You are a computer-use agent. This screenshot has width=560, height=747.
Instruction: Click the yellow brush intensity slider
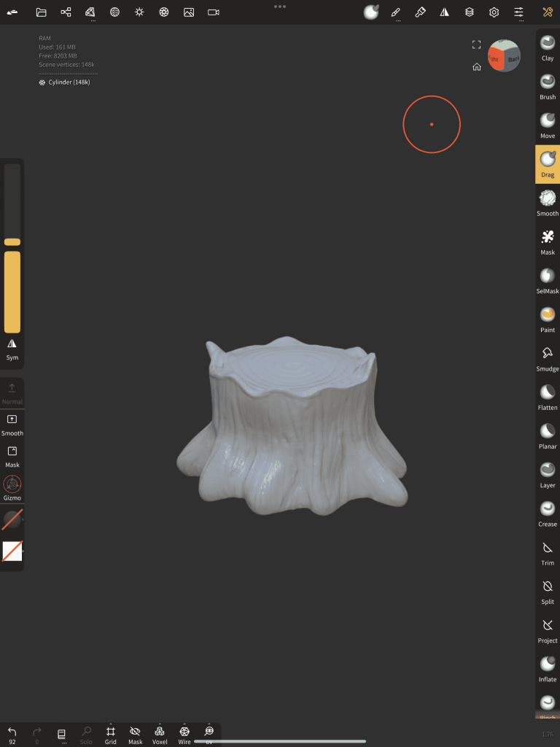(x=12, y=292)
